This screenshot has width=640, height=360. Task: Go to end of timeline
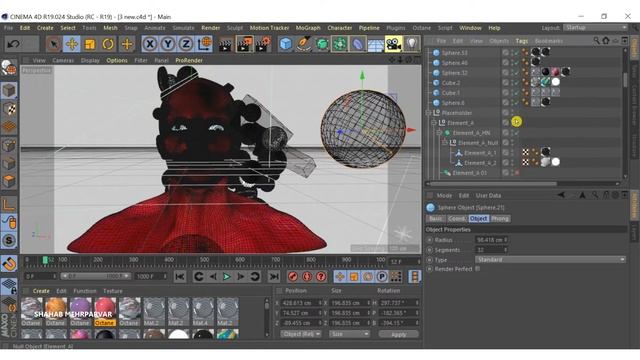(x=273, y=277)
